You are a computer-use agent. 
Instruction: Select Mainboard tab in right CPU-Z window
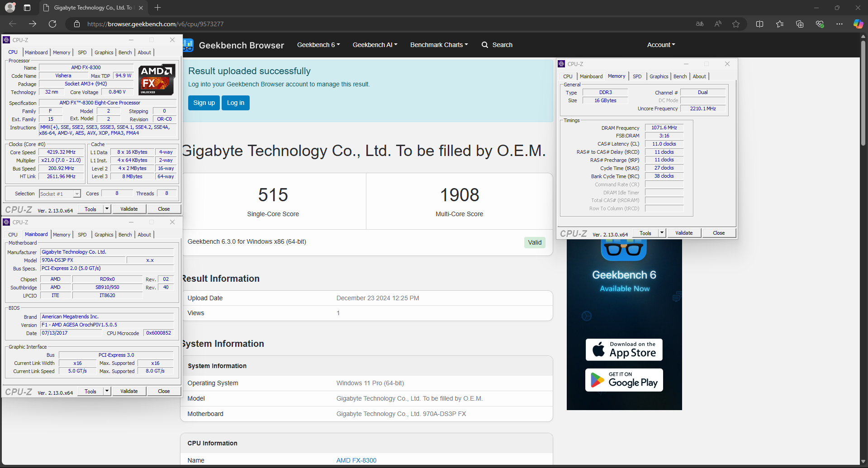[591, 76]
